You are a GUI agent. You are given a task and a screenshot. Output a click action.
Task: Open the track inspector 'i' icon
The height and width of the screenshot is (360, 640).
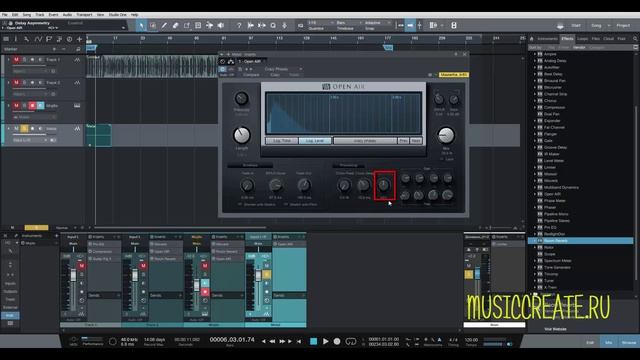click(16, 39)
